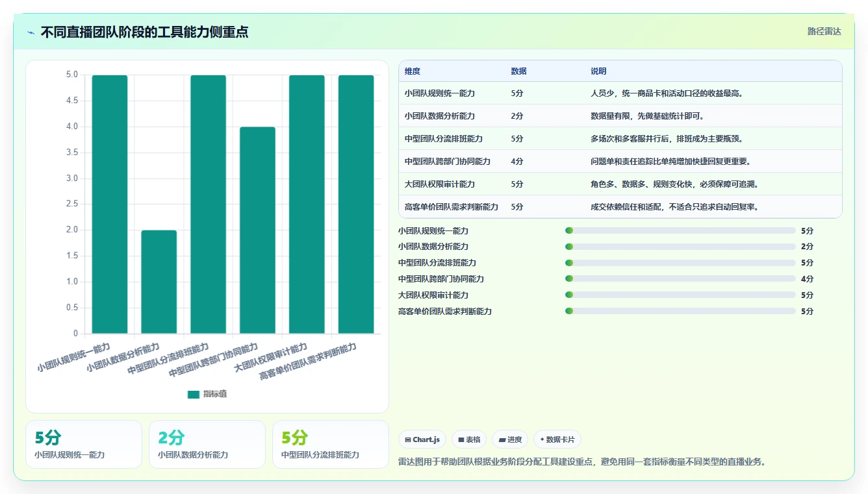Click the 小团队数据分析能力 progress bar

tap(680, 247)
